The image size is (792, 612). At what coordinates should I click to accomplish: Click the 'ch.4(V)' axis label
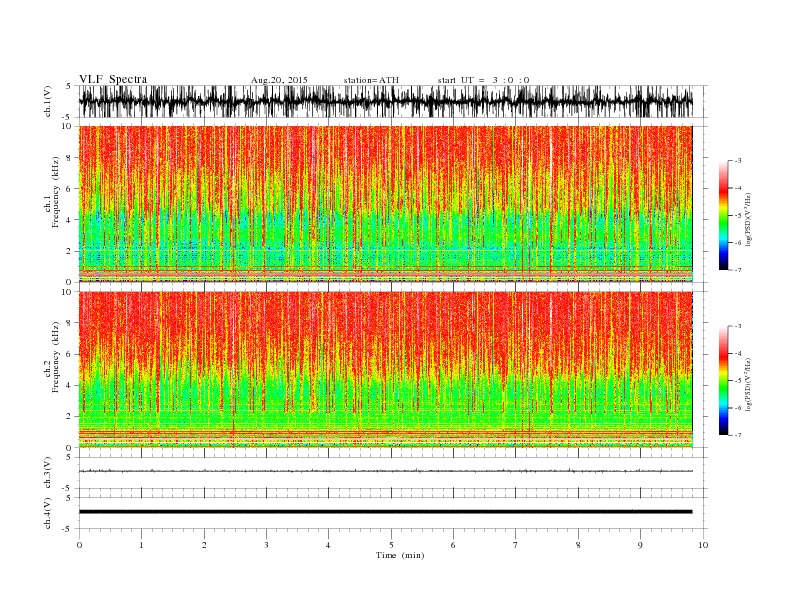click(x=48, y=513)
